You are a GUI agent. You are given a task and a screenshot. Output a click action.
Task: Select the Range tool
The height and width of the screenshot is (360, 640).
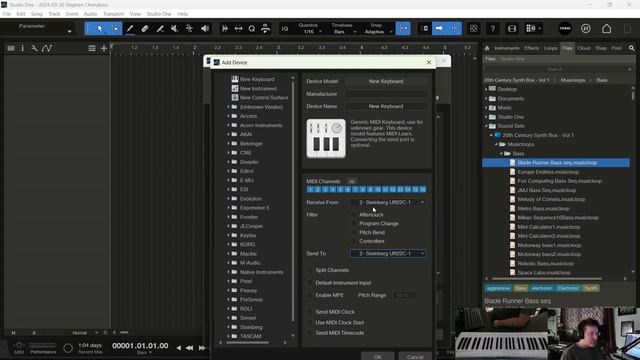116,29
